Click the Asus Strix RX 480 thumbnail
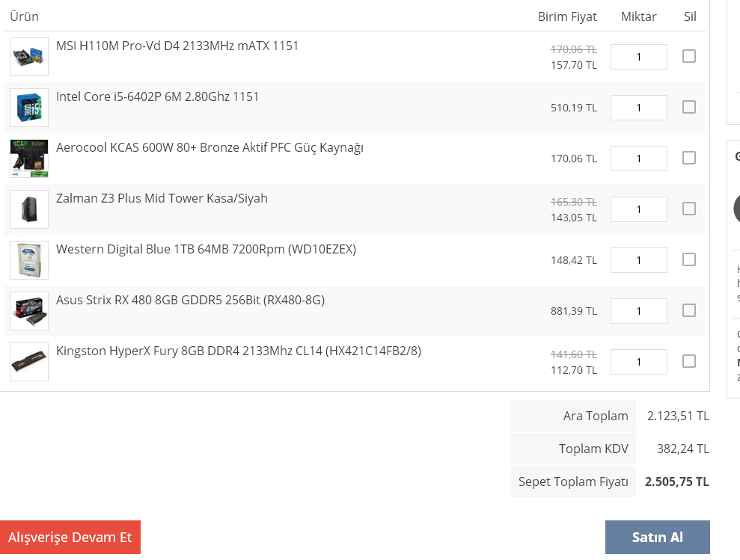 click(x=29, y=311)
